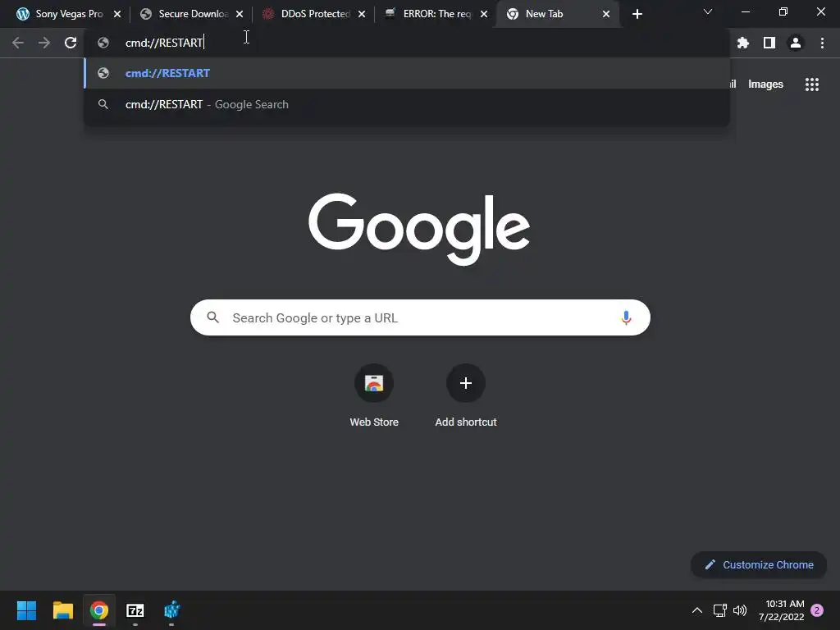
Task: Click the Google logo
Action: pyautogui.click(x=419, y=228)
